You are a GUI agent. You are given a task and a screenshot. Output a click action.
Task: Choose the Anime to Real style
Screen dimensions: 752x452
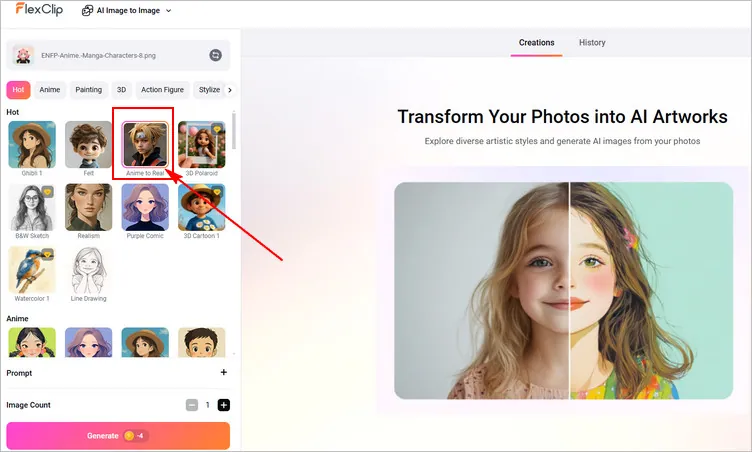point(145,144)
